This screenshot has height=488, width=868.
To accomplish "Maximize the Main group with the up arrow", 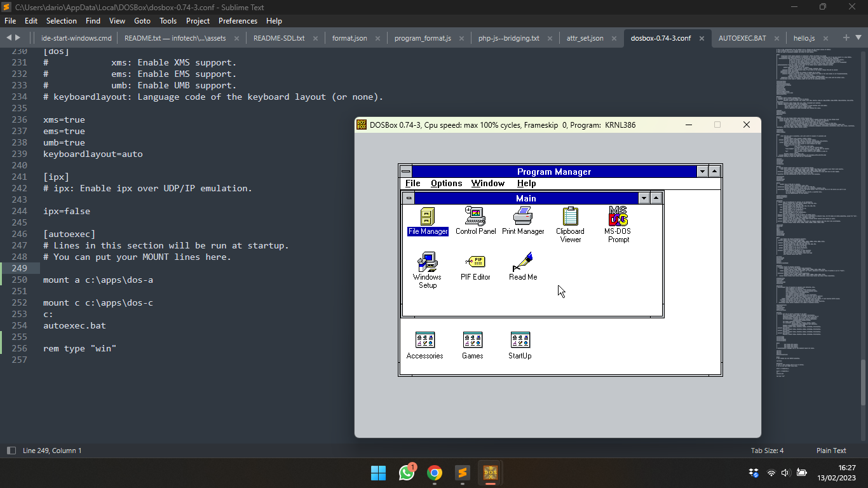I will pyautogui.click(x=656, y=198).
